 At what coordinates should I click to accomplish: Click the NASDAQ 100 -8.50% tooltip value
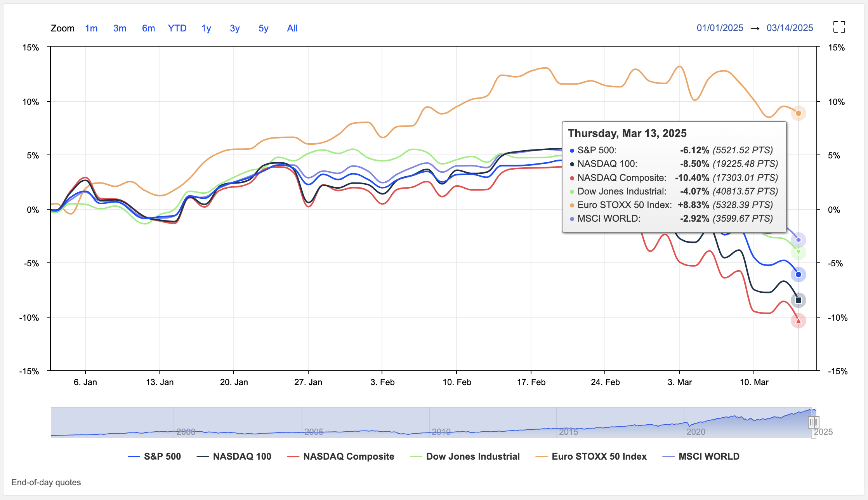pos(694,164)
